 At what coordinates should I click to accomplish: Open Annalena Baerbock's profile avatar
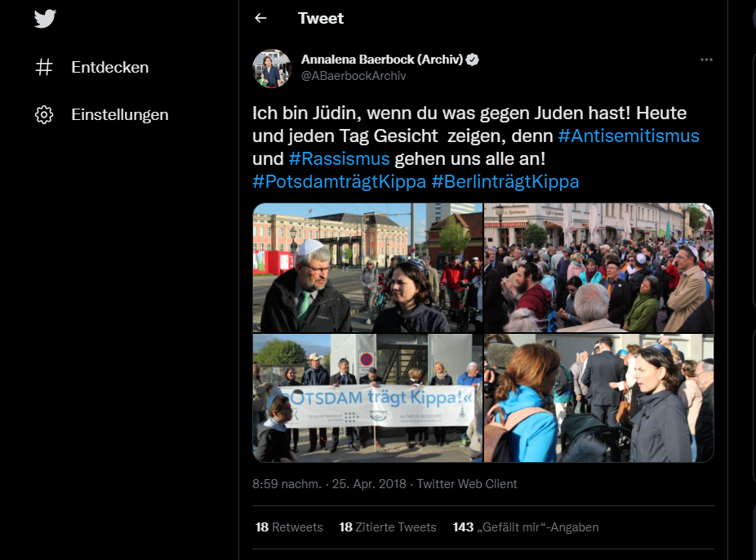coord(272,69)
